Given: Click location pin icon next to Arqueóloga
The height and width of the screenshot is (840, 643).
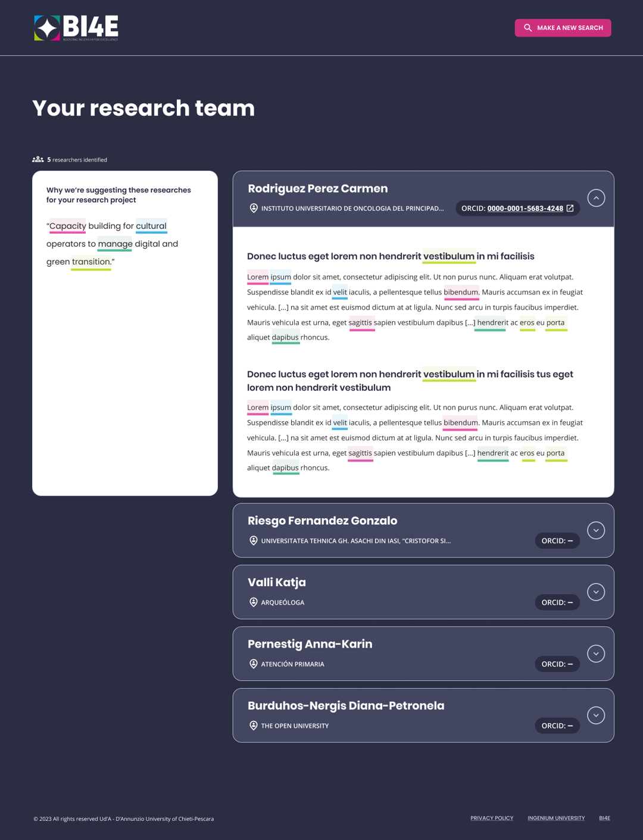Looking at the screenshot, I should click(x=254, y=602).
